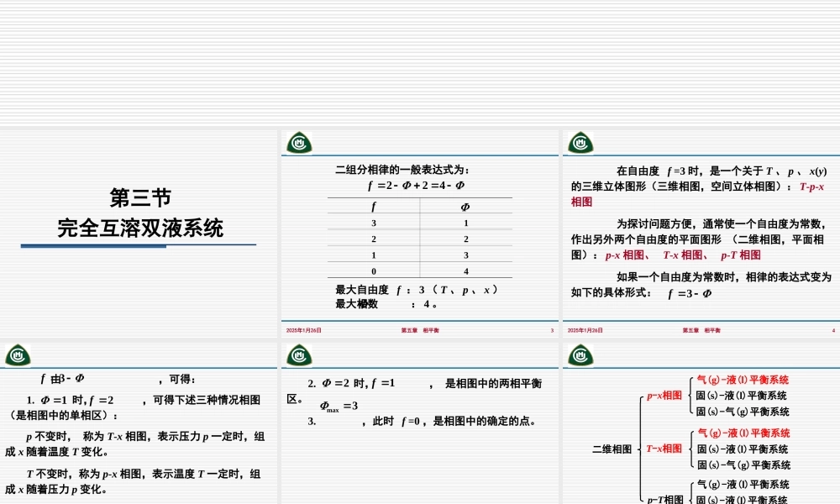Click the emblem on the bottom-center slide

point(298,355)
